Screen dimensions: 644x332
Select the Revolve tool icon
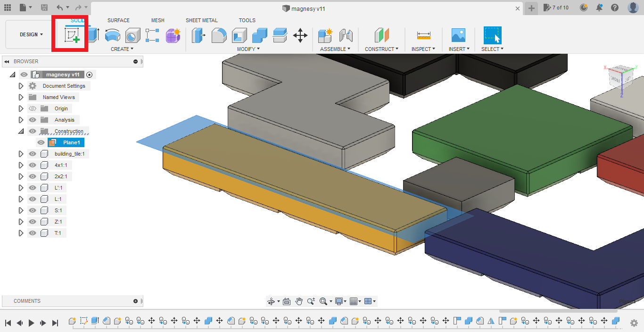tap(112, 35)
